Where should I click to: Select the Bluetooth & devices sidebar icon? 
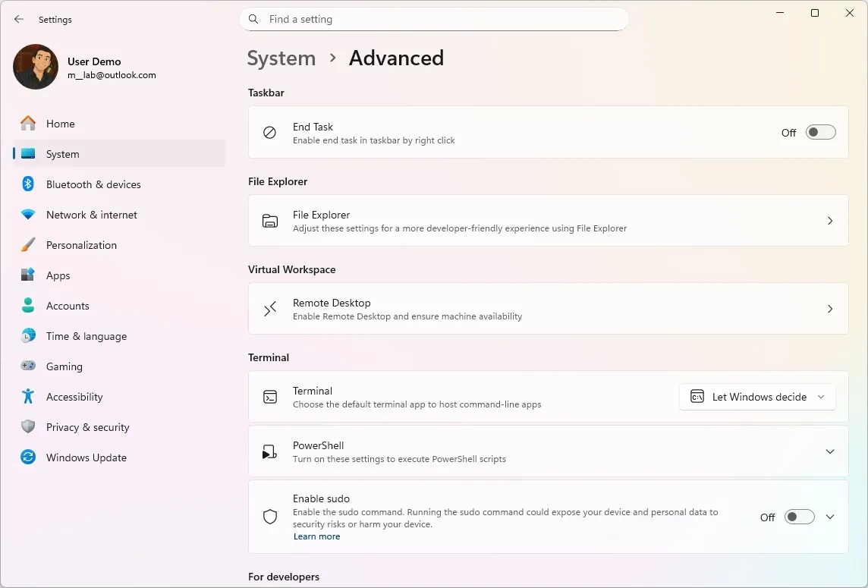click(27, 184)
